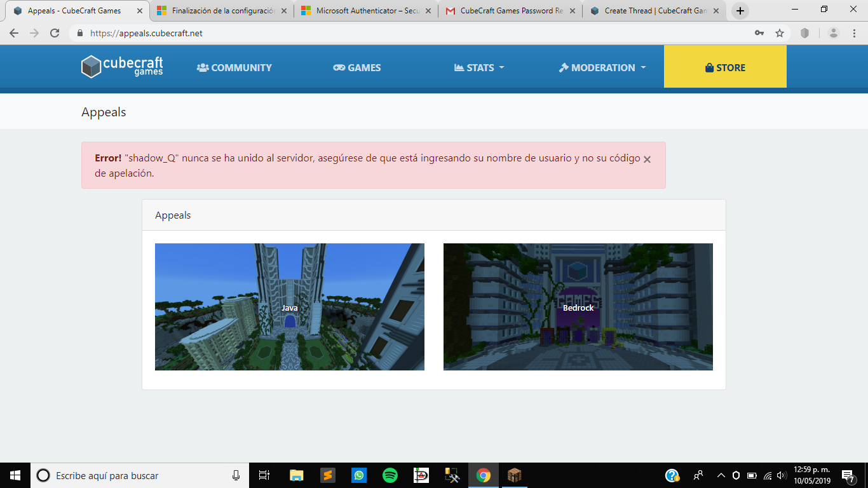Show hidden system tray icons
The image size is (868, 488).
pos(721,475)
